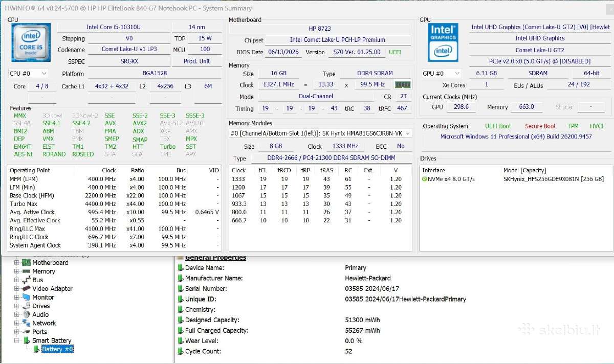Click the Drives tree icon
The width and height of the screenshot is (614, 364).
(27, 306)
